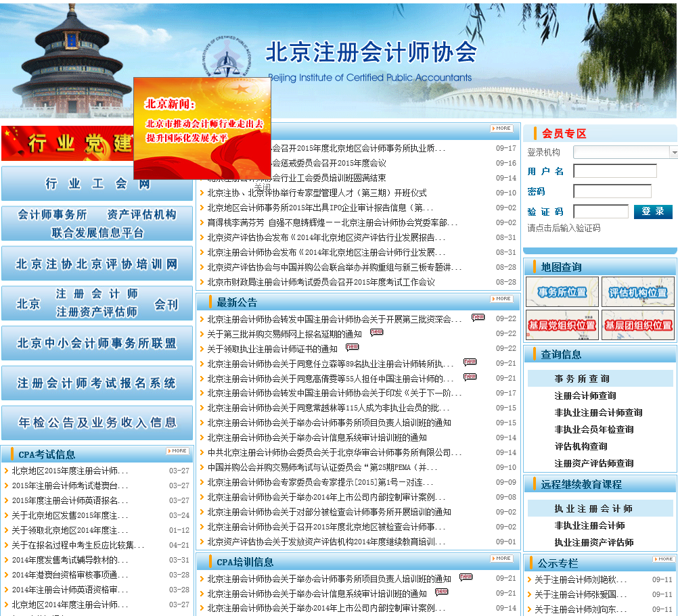Screen dimensions: 678x616
Task: Open the 会刊 journal banner
Action: coord(97,303)
